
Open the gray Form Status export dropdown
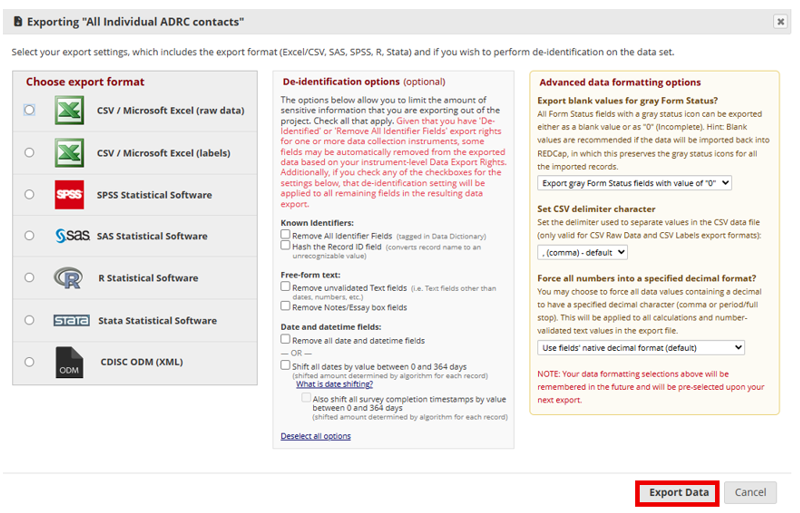coord(634,183)
